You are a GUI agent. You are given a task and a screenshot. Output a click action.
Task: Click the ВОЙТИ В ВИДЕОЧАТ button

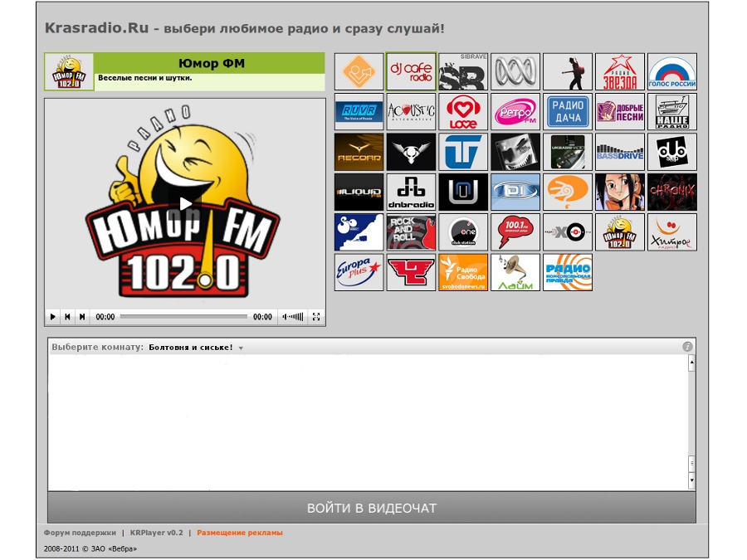pos(371,508)
